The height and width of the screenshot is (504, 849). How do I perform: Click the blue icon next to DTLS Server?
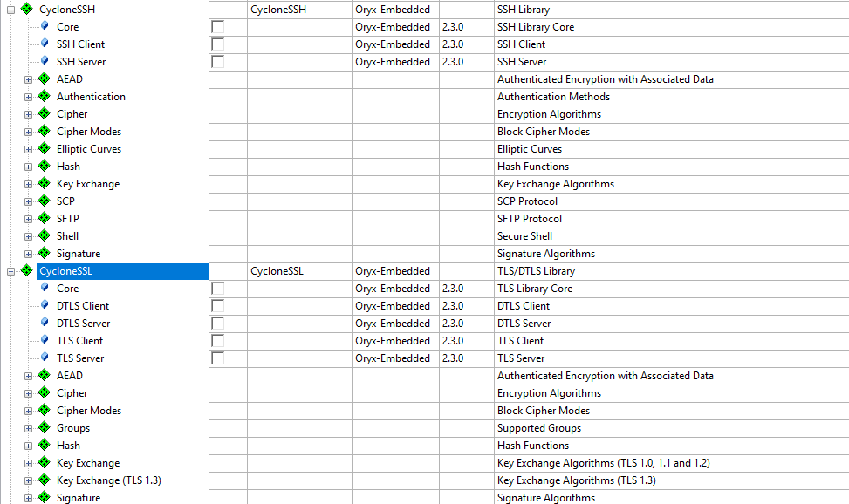45,323
